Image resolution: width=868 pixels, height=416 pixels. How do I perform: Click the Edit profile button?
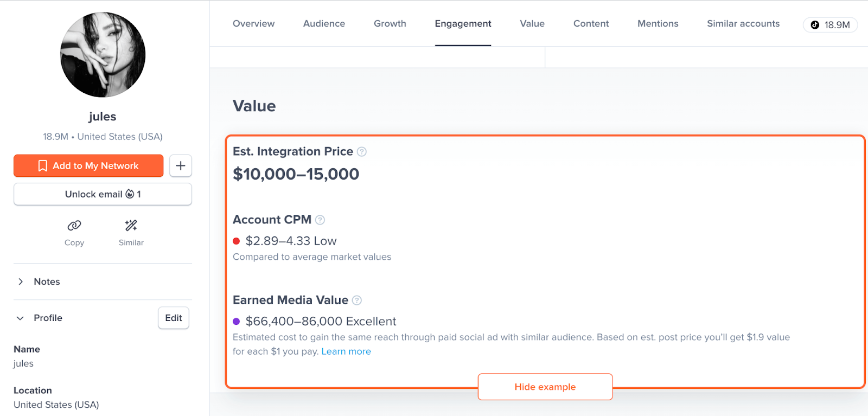pyautogui.click(x=174, y=318)
